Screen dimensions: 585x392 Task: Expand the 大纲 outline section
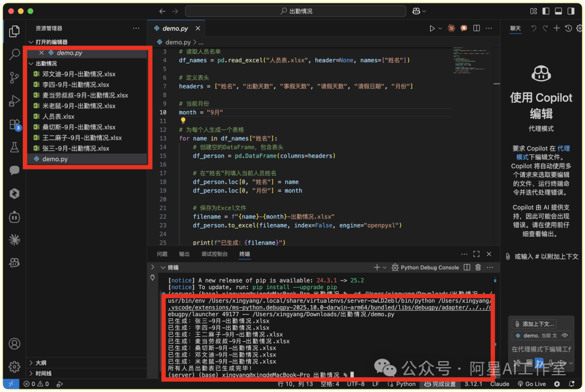pyautogui.click(x=41, y=363)
